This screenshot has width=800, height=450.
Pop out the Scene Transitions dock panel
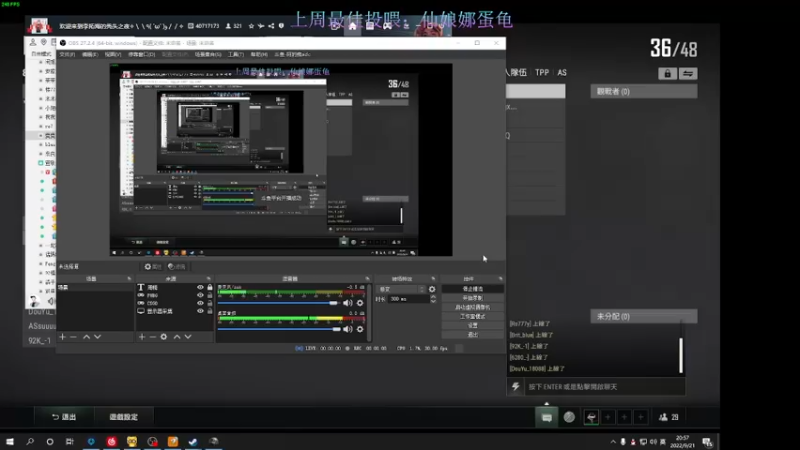coord(433,279)
